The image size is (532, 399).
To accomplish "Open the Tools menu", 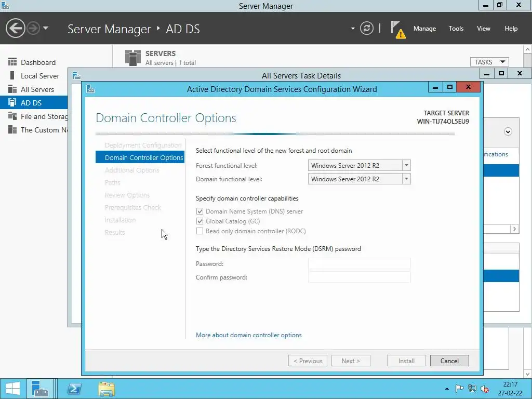I will [456, 29].
